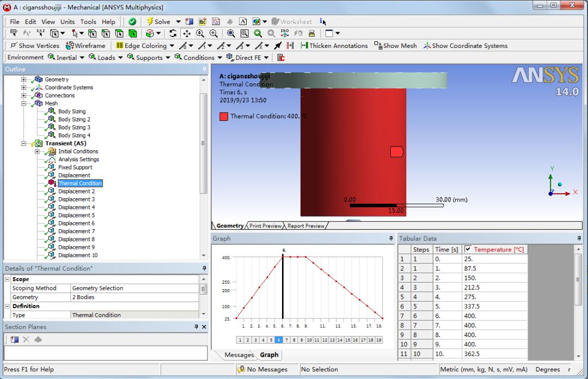Click the Commands icon after Direct FE
Image resolution: width=588 pixels, height=379 pixels.
click(281, 57)
